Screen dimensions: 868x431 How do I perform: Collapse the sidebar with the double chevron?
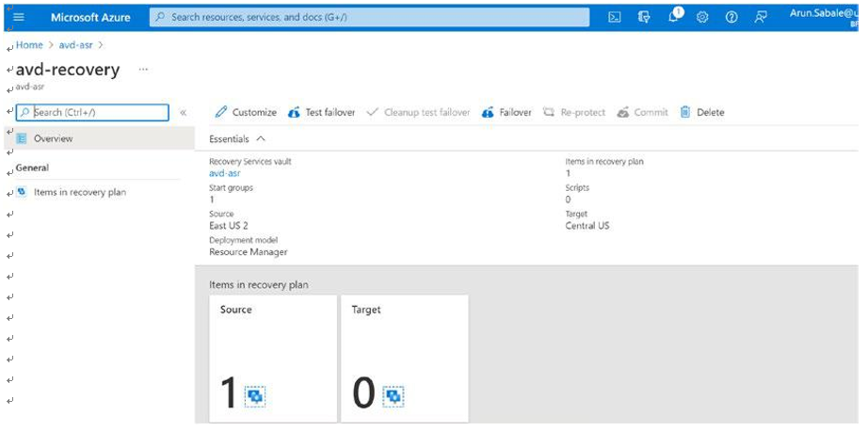(184, 112)
